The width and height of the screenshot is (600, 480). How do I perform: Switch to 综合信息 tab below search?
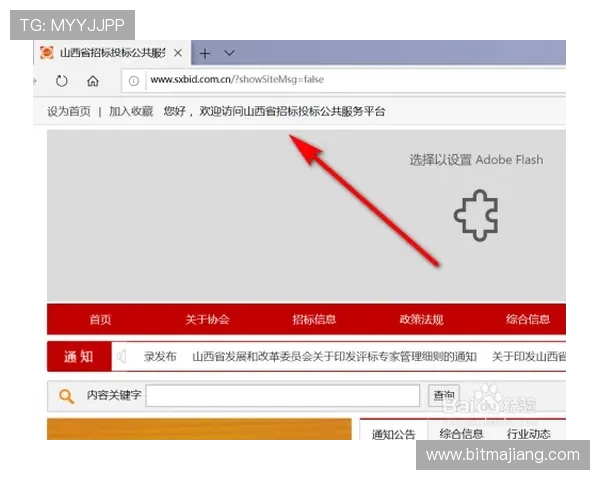(461, 434)
